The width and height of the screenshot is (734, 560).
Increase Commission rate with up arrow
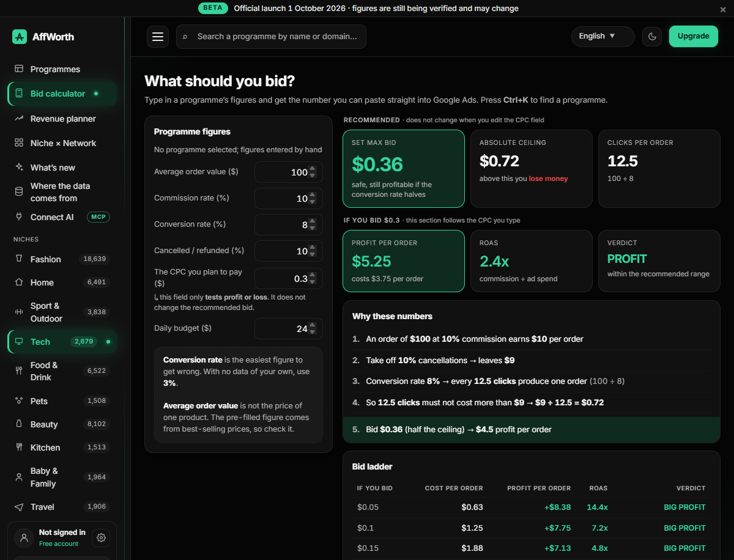313,195
